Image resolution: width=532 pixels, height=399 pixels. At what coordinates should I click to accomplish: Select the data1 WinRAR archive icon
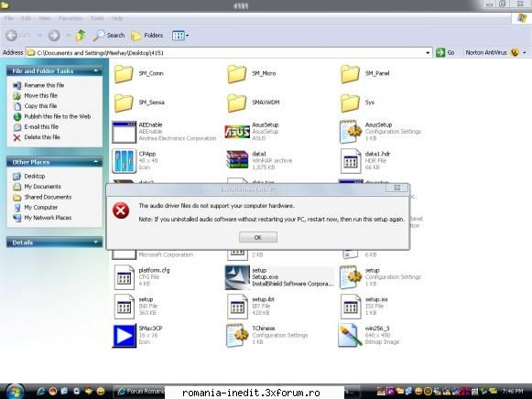point(237,160)
